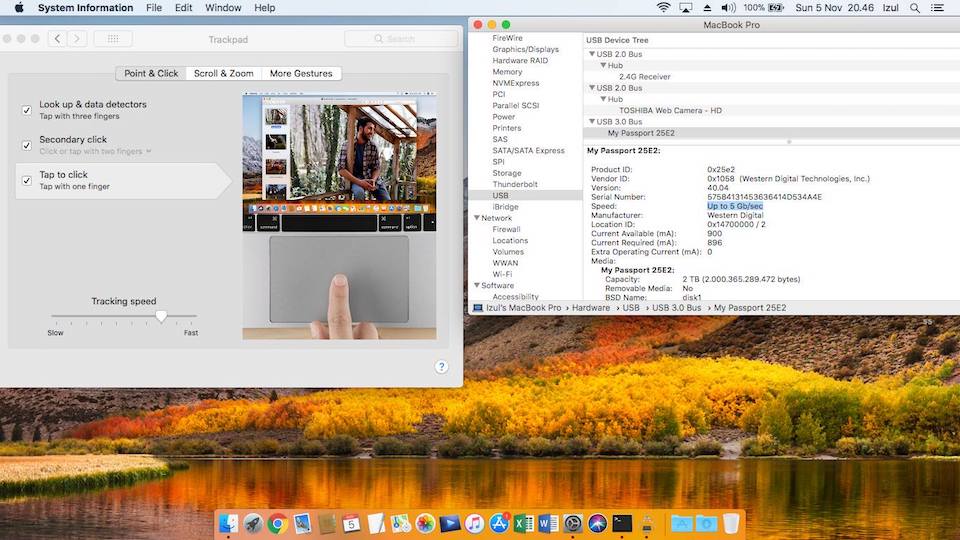Screen dimensions: 960x540
Task: Disable the Tap to click checkbox
Action: [27, 180]
